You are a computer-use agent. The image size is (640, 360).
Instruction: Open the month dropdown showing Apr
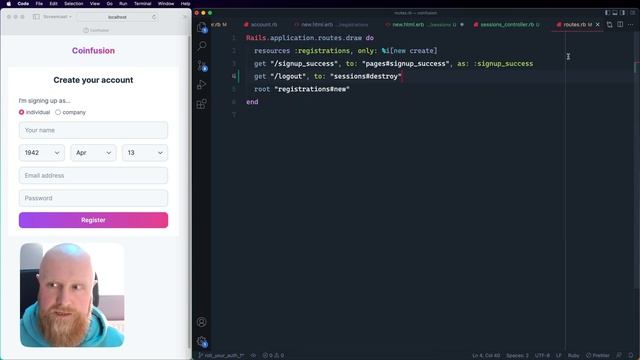tap(93, 153)
